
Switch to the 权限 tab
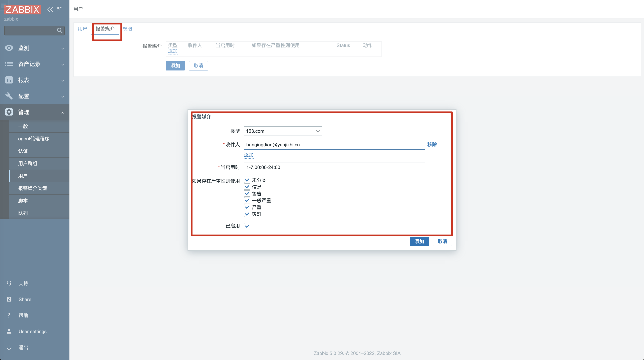click(127, 29)
